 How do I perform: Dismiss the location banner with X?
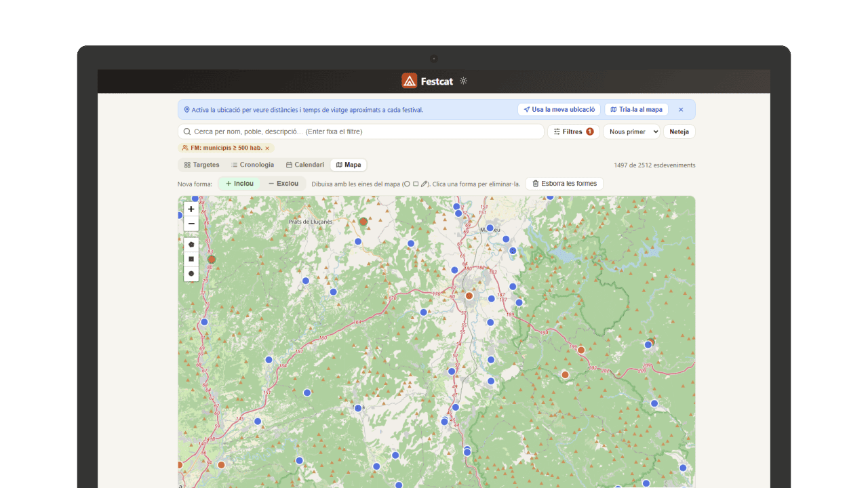point(681,109)
